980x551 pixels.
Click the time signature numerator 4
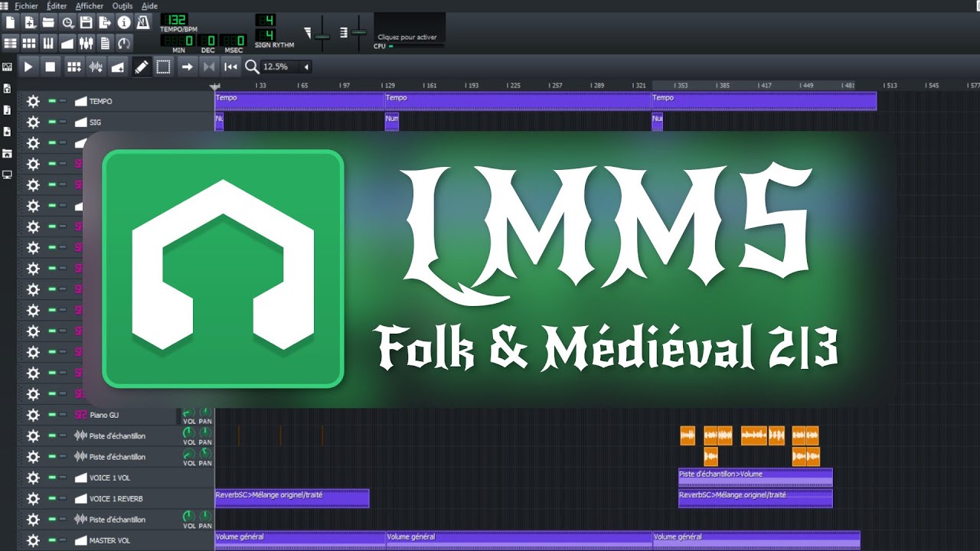(266, 20)
